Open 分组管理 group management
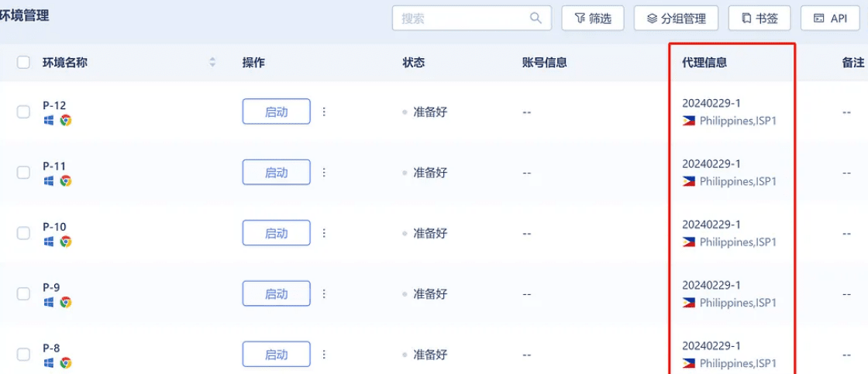The height and width of the screenshot is (374, 868). 677,19
